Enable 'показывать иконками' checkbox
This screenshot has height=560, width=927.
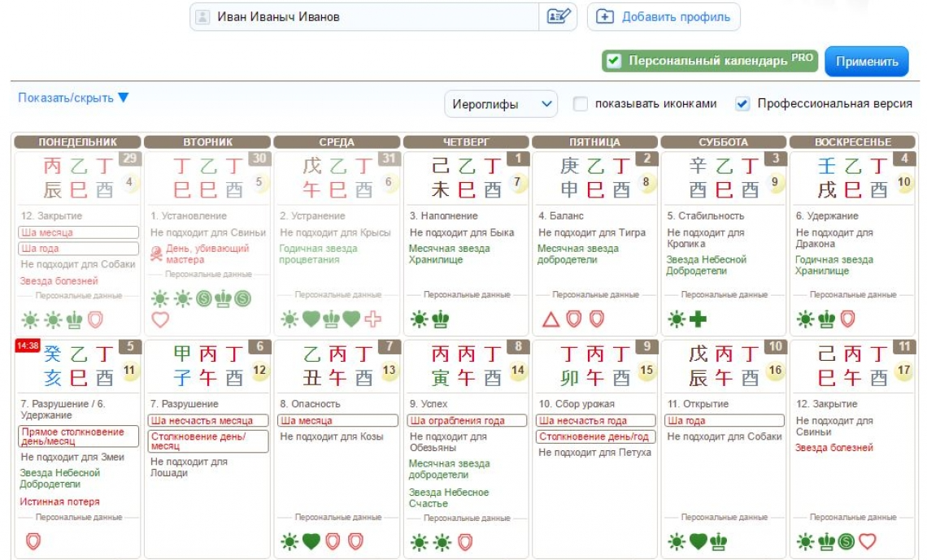pyautogui.click(x=581, y=104)
